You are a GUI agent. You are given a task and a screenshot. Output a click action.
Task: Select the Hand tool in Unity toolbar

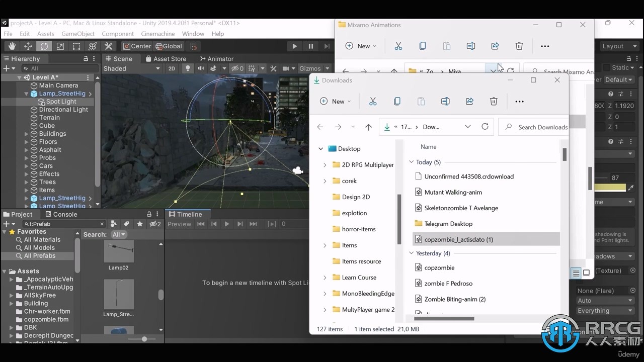click(x=12, y=46)
